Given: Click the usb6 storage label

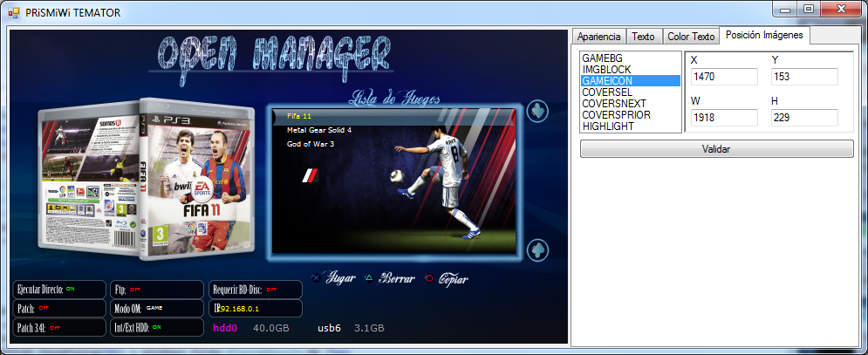Looking at the screenshot, I should tap(329, 328).
